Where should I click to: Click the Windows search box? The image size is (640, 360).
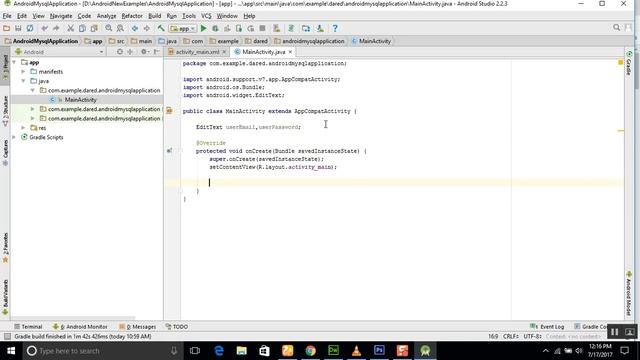(x=101, y=351)
